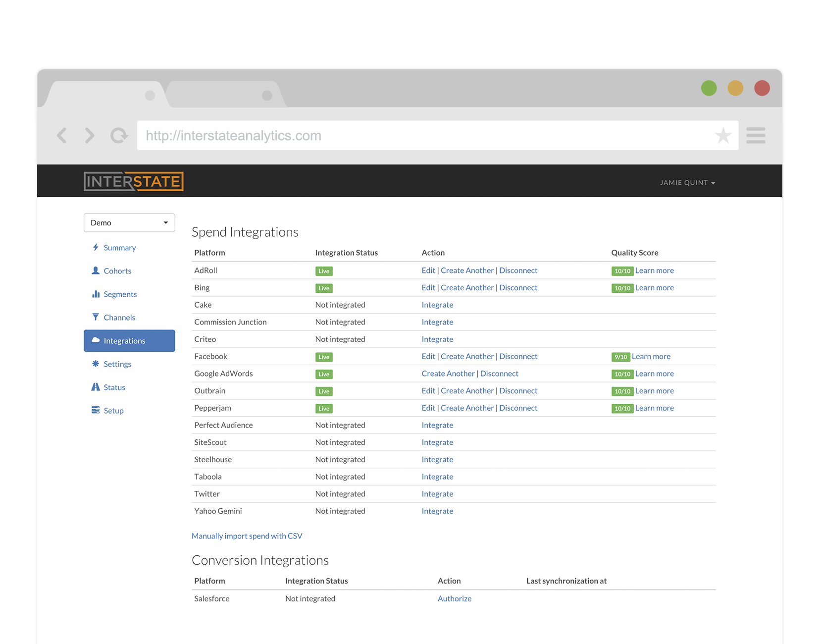
Task: Create another Bing integration
Action: click(467, 288)
